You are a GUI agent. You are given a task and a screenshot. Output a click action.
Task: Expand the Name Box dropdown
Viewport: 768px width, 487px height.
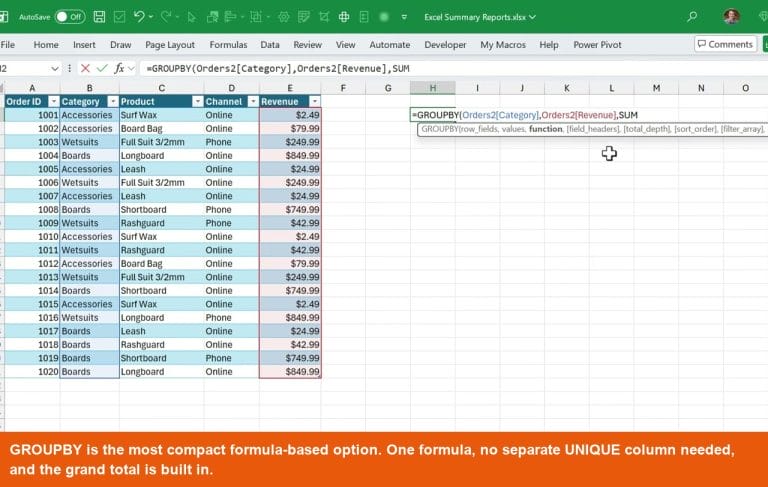[x=54, y=69]
